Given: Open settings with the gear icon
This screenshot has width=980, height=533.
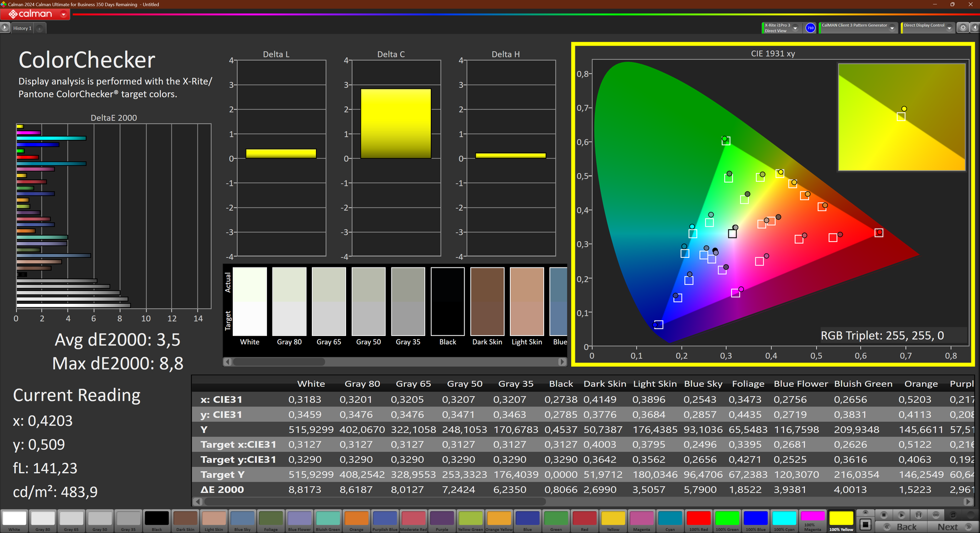Looking at the screenshot, I should [x=963, y=28].
